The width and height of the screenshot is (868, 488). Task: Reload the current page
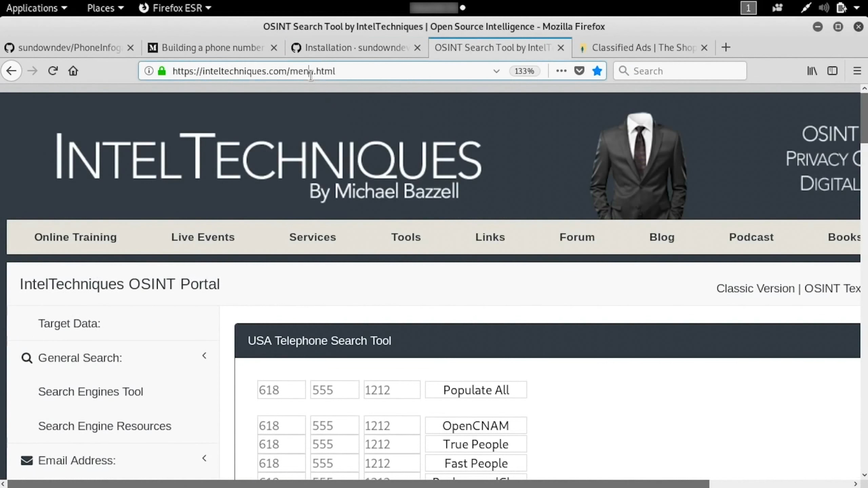coord(53,71)
